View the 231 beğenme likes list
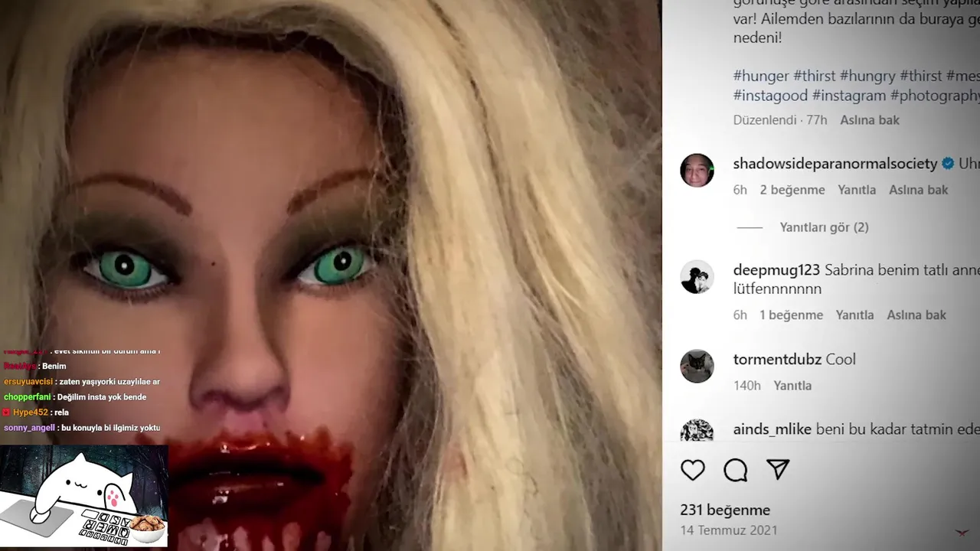This screenshot has width=980, height=551. click(x=725, y=510)
